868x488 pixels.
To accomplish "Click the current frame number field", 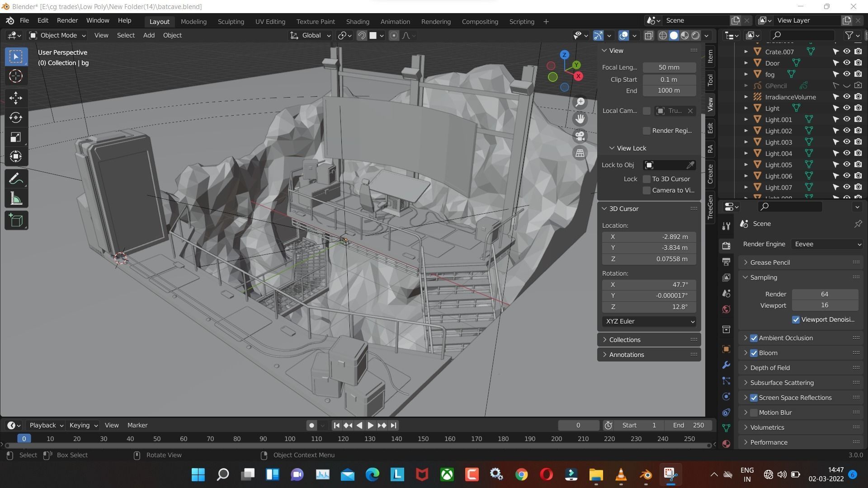I will pyautogui.click(x=578, y=426).
